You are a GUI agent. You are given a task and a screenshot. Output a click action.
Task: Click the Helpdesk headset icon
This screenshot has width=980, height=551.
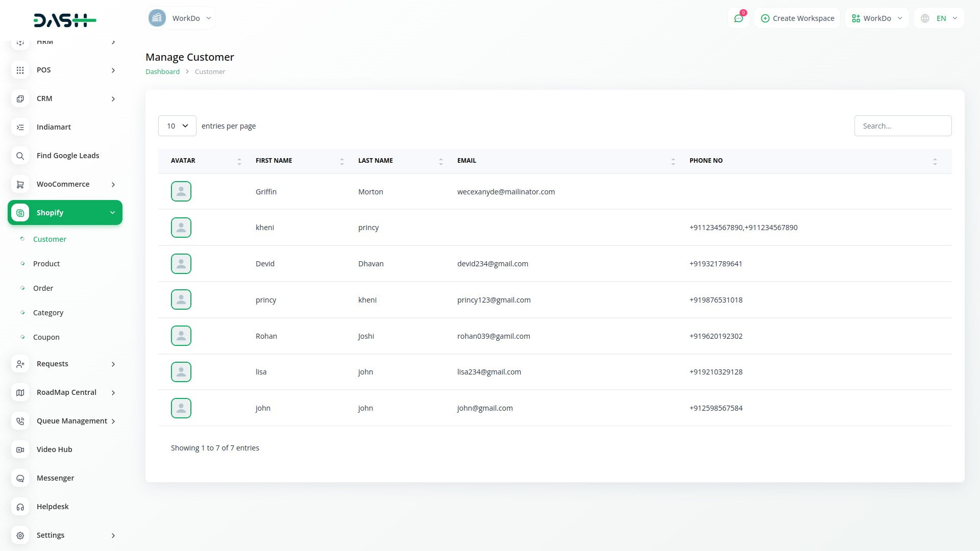click(20, 507)
